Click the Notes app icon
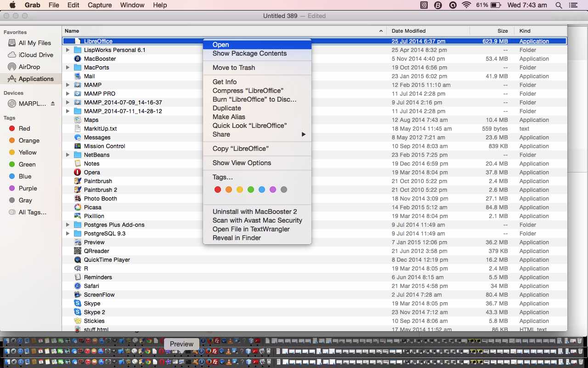The width and height of the screenshot is (588, 368). 78,164
